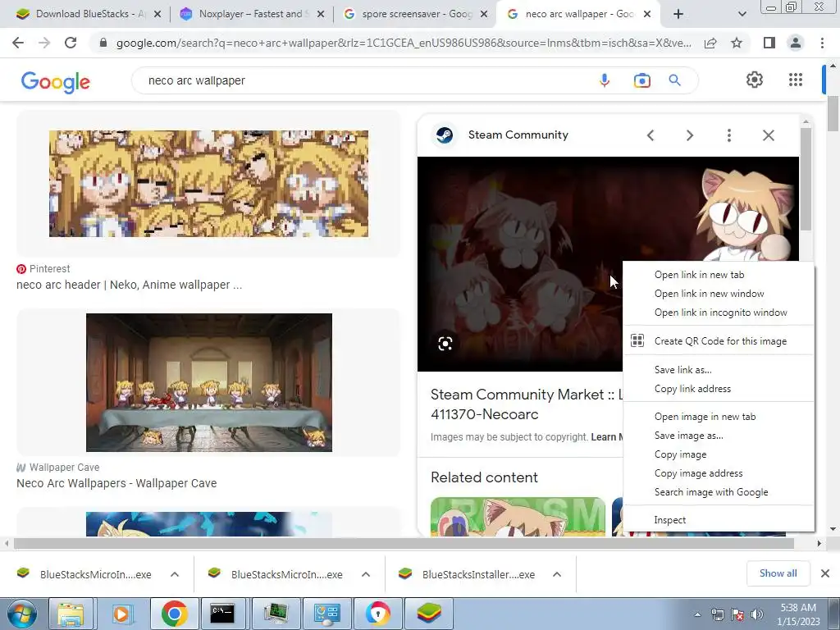Viewport: 840px width, 630px height.
Task: Activate Google Lens on the preview image
Action: click(445, 344)
